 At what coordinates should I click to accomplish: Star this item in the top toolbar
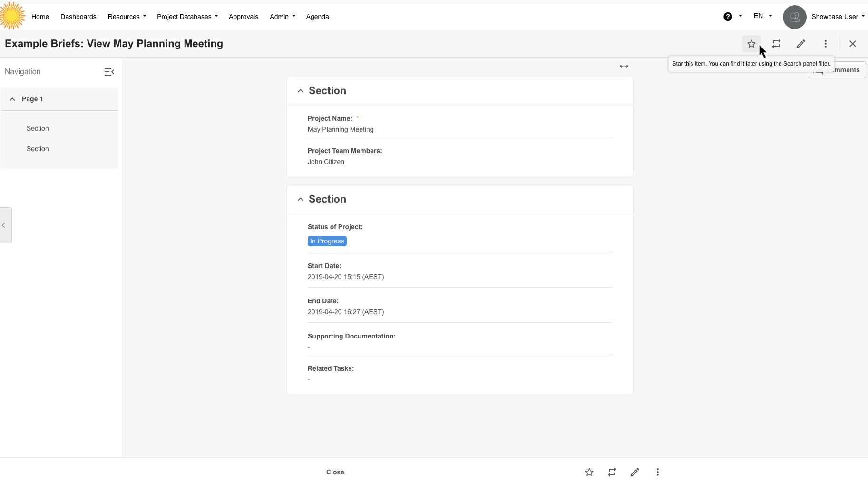point(751,44)
